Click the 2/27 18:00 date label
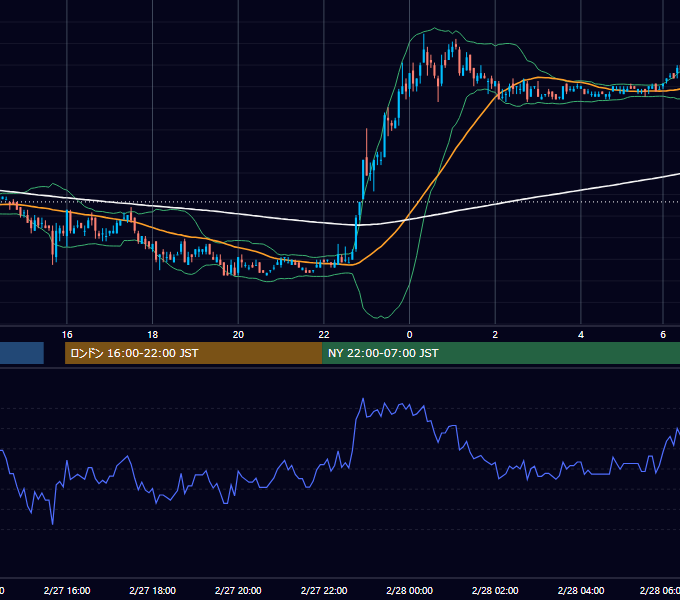 click(153, 590)
